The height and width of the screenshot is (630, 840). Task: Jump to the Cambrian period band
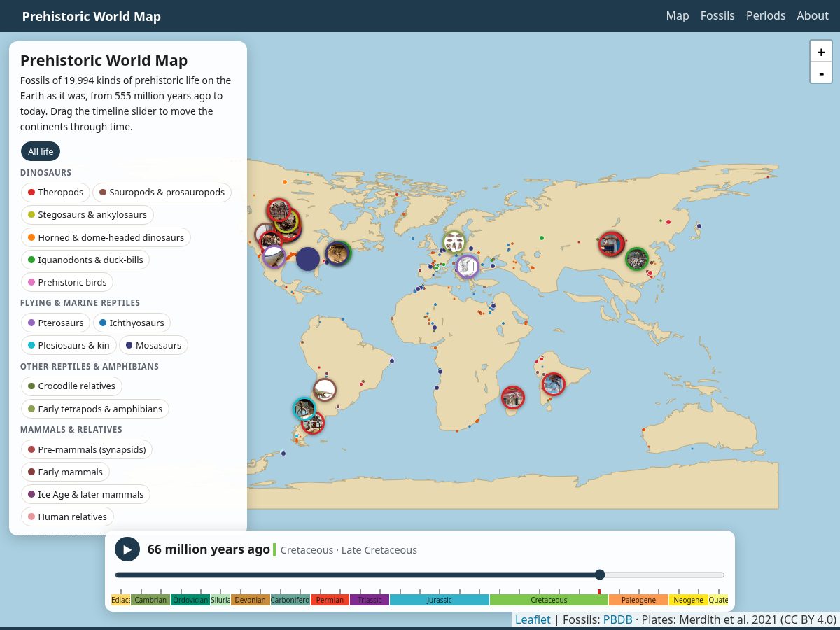(x=150, y=600)
